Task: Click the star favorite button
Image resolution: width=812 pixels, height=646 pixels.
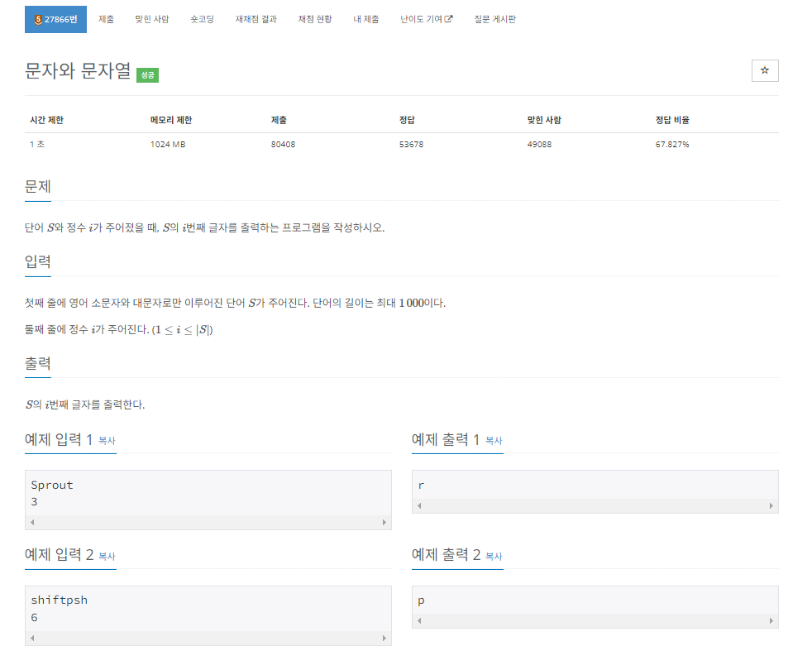Action: pyautogui.click(x=765, y=70)
